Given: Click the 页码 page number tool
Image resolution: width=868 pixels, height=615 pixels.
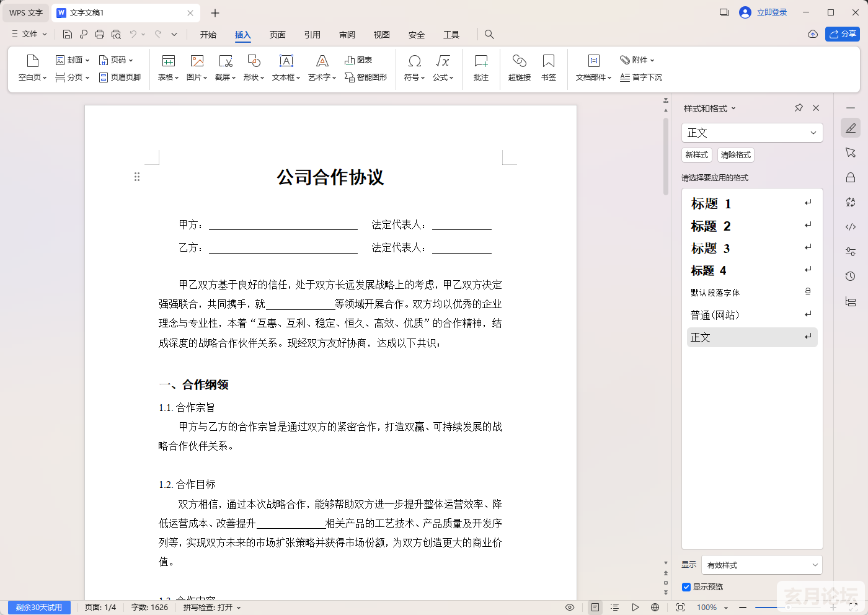Looking at the screenshot, I should coord(116,60).
